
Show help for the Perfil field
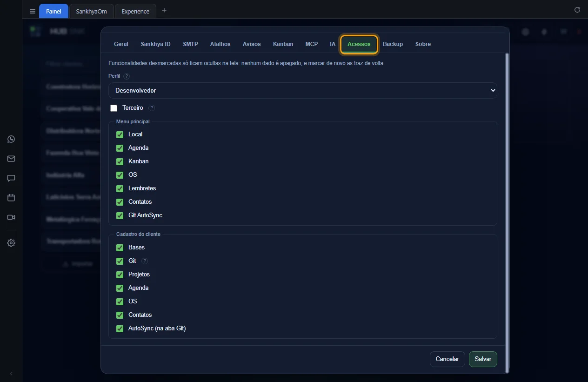[127, 76]
